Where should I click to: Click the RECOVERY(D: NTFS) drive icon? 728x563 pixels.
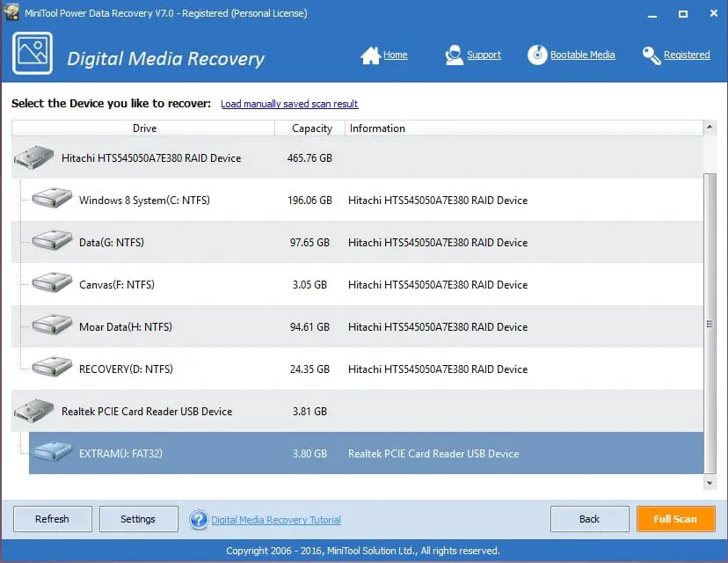click(x=52, y=367)
